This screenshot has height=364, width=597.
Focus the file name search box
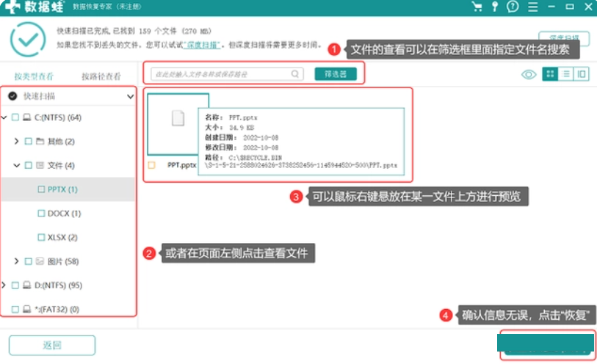220,74
